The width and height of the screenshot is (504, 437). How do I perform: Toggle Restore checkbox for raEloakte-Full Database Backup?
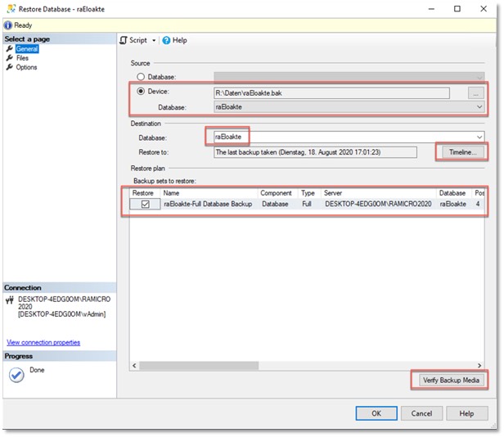(146, 205)
